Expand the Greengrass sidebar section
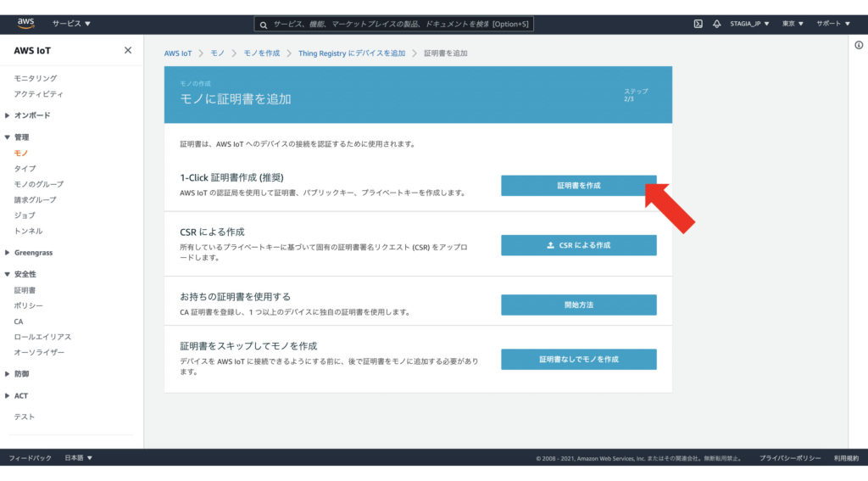The image size is (868, 481). point(31,252)
